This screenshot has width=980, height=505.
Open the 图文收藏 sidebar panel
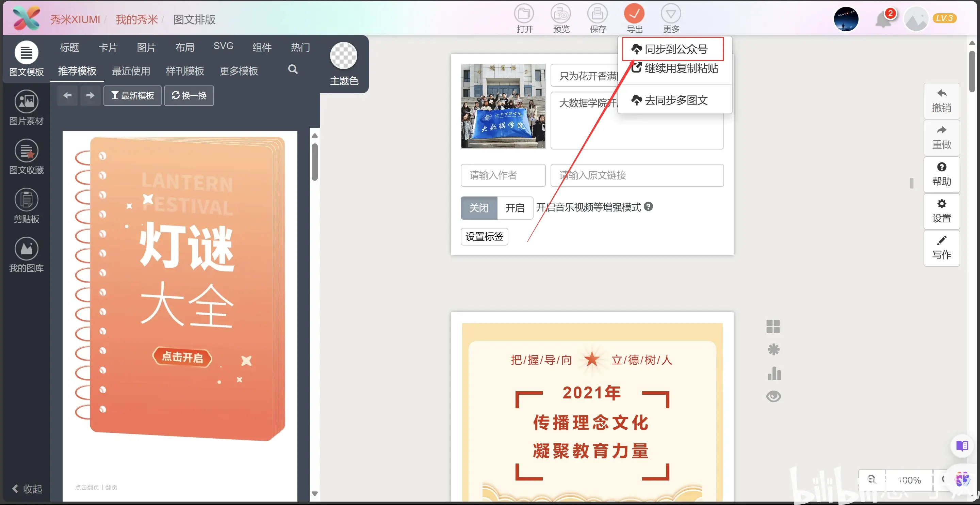point(26,157)
